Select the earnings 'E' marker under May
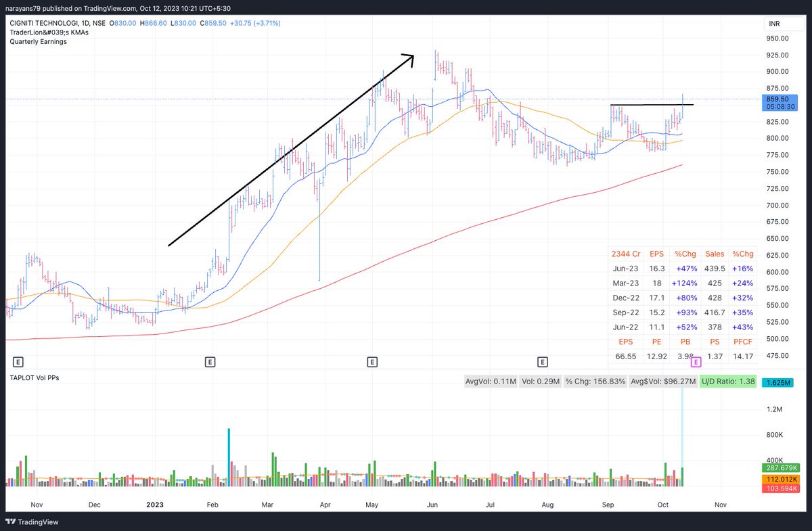Viewport: 812px width, 531px height. [372, 362]
